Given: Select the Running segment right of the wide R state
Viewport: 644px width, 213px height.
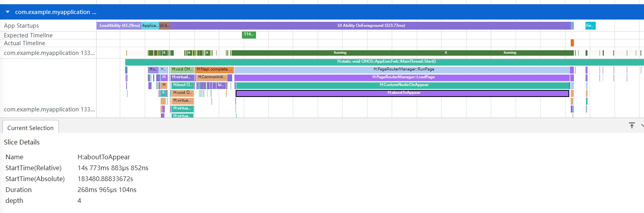Looking at the screenshot, I should (x=510, y=53).
